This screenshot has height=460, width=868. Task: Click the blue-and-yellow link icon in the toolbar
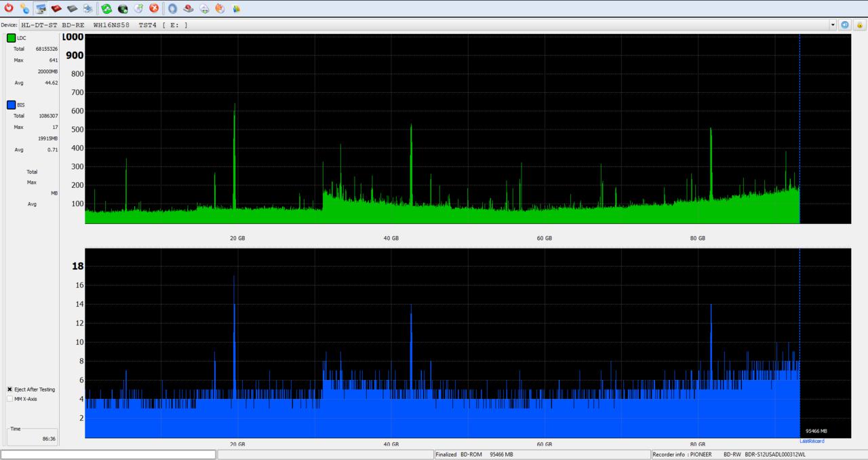tap(24, 8)
